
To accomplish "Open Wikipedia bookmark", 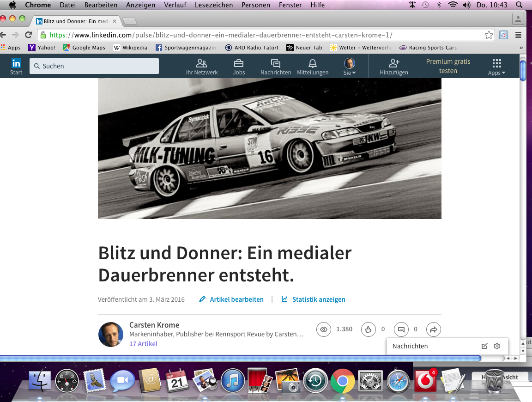I will [x=130, y=48].
